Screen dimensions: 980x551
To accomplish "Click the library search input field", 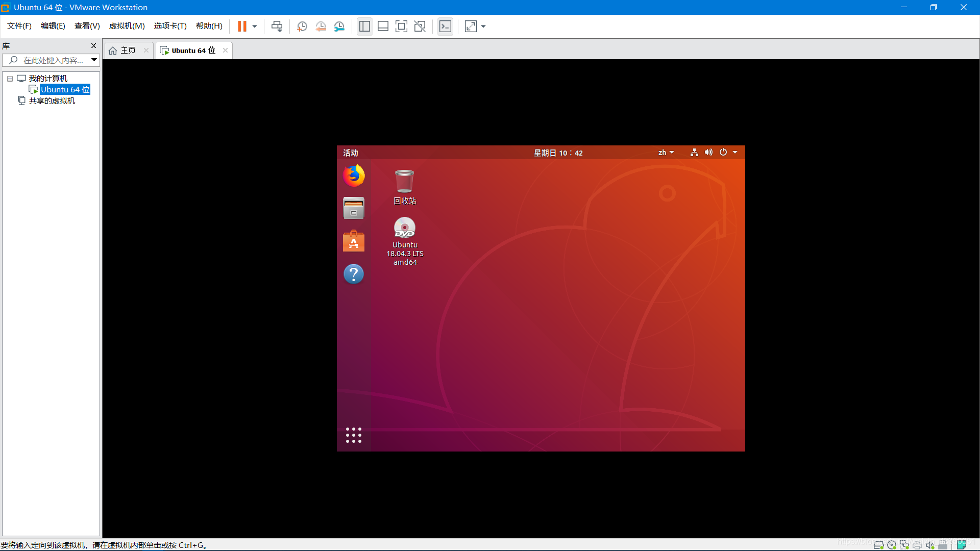I will point(53,60).
